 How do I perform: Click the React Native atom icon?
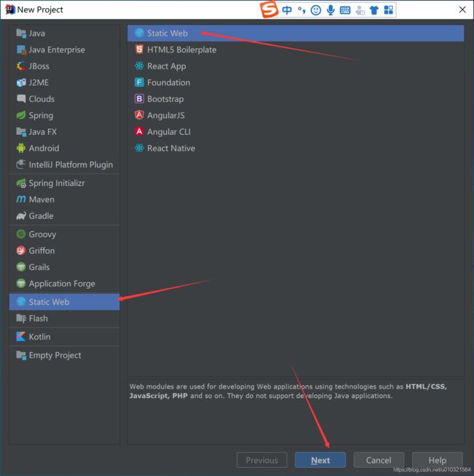139,148
